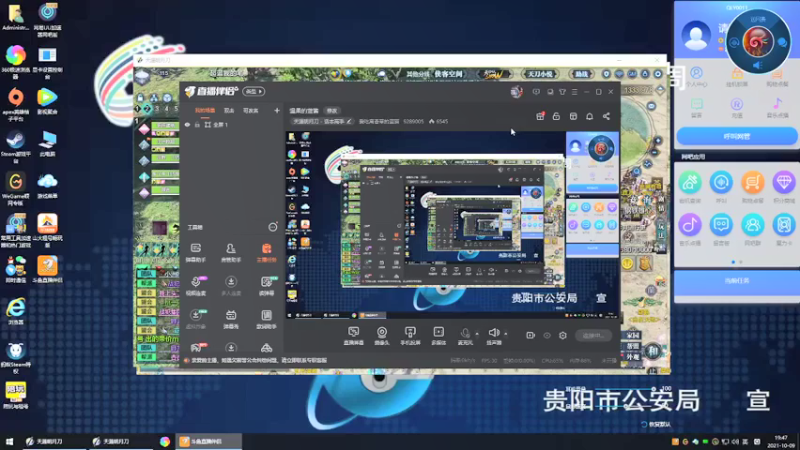Image resolution: width=800 pixels, height=450 pixels.
Task: Open the calendar-style icon in header
Action: [x=573, y=116]
